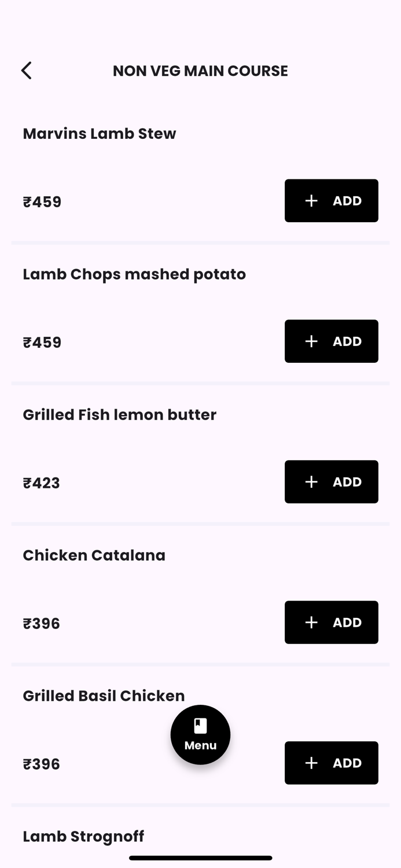401x868 pixels.
Task: Click the plus icon beside Grilled Fish lemon butter
Action: coord(311,481)
